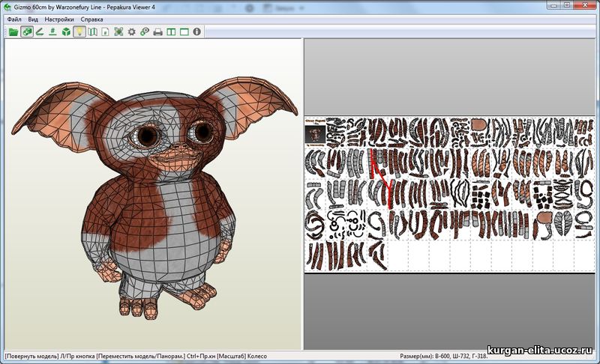The width and height of the screenshot is (600, 364).
Task: Maximize the Pepakura Viewer window
Action: (567, 5)
